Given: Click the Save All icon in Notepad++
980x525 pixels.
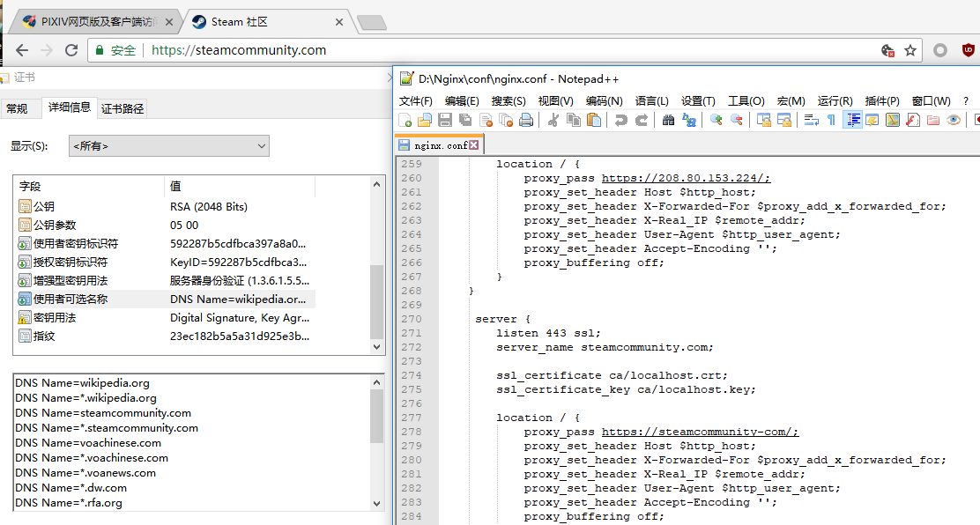Looking at the screenshot, I should 465,120.
